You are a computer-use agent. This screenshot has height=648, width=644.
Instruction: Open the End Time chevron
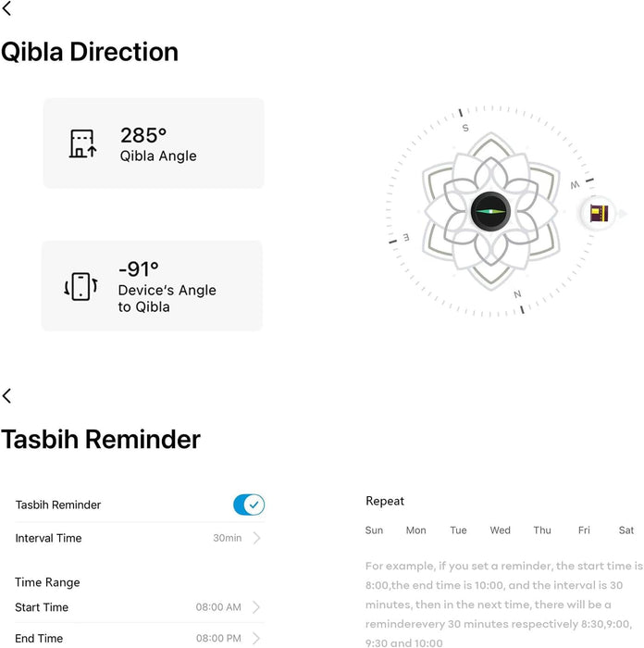[256, 638]
